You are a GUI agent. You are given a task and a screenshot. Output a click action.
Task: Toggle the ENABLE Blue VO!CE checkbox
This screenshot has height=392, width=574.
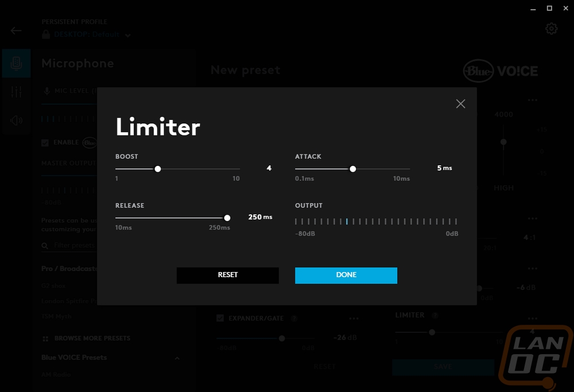(x=45, y=143)
